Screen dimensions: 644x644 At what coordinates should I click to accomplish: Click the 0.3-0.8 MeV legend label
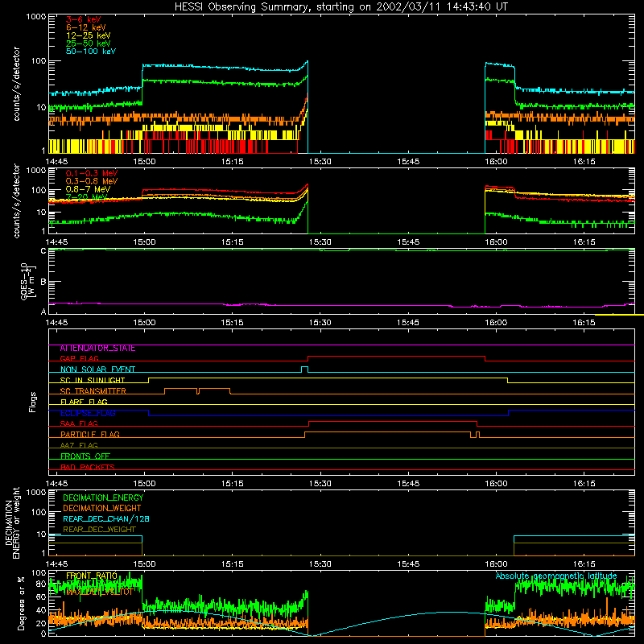click(92, 180)
